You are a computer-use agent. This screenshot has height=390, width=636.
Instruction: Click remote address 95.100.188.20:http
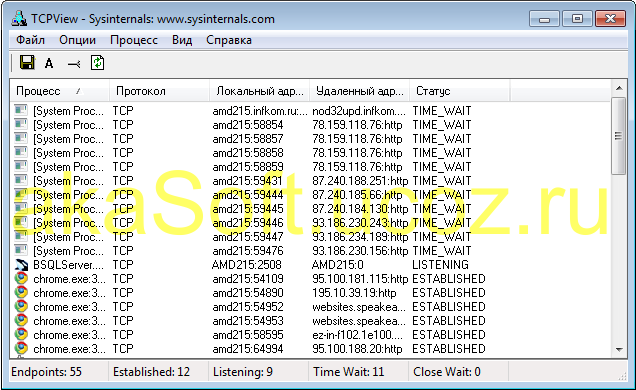(357, 349)
